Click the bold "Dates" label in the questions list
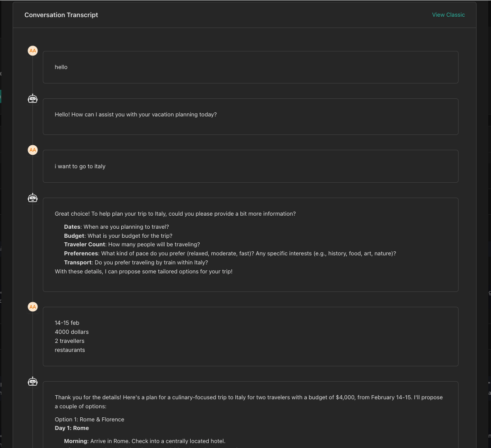This screenshot has width=491, height=448. pos(72,226)
